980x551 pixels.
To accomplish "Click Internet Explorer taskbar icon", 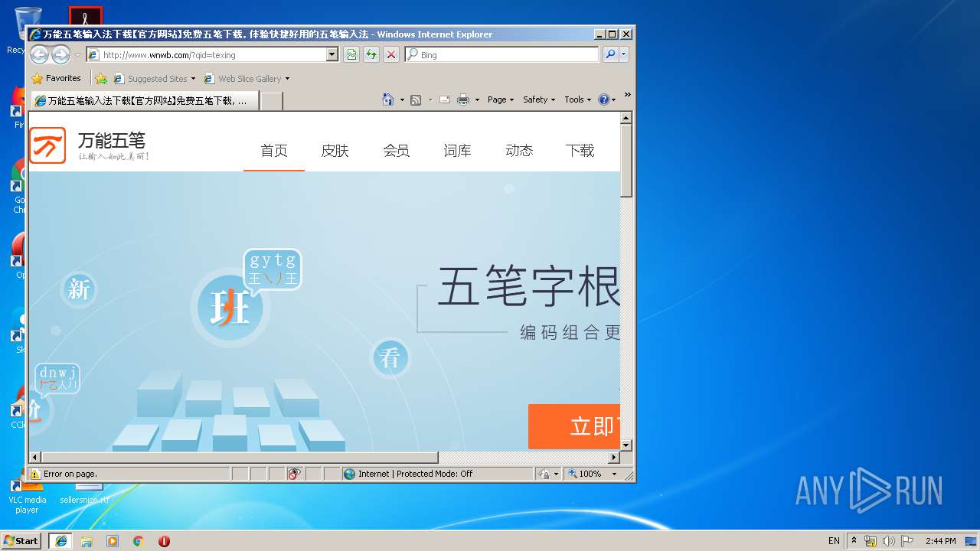I will pos(60,540).
